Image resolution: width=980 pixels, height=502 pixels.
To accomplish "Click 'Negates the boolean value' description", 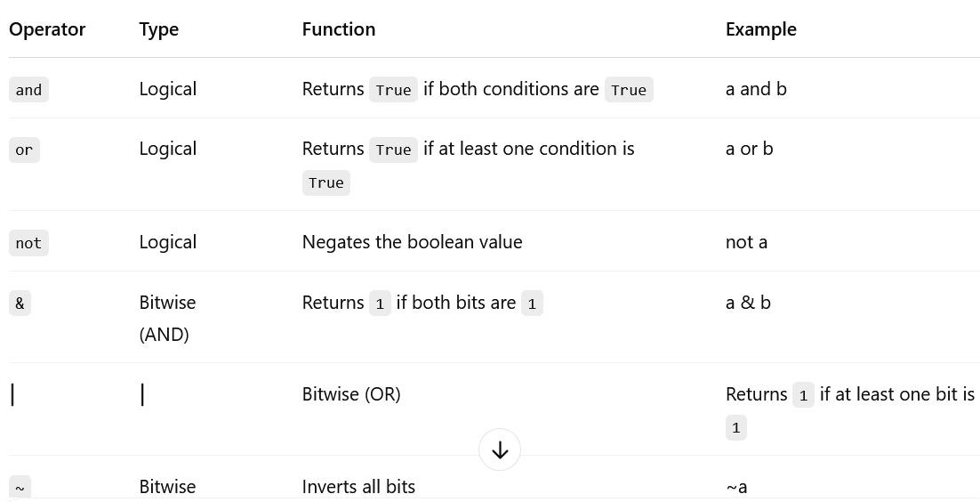I will coord(412,242).
